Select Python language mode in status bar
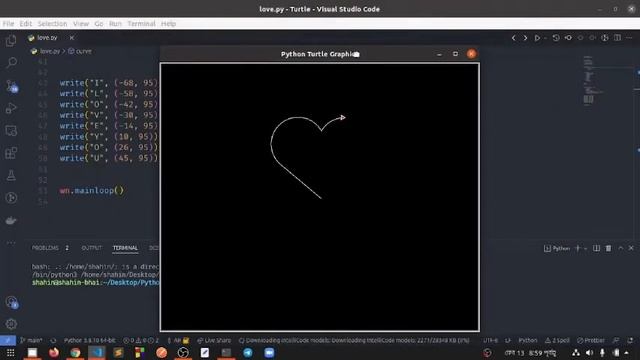Image resolution: width=640 pixels, height=360 pixels. pos(528,340)
